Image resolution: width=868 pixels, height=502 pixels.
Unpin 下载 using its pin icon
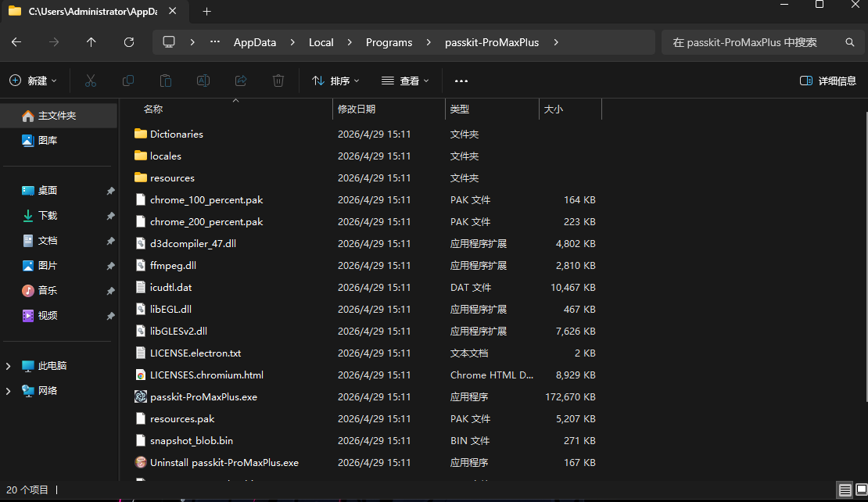110,215
